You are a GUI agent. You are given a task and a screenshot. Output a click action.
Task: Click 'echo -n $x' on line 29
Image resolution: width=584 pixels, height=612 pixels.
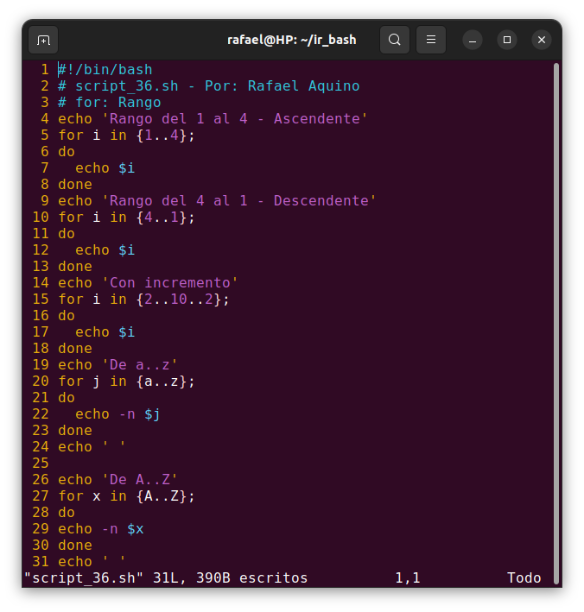point(101,529)
